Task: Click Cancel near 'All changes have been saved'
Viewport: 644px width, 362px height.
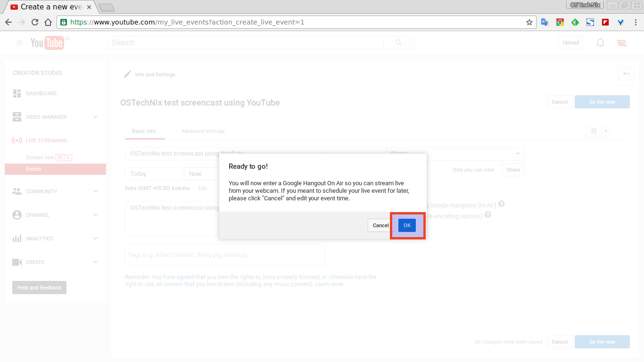Action: click(x=560, y=342)
